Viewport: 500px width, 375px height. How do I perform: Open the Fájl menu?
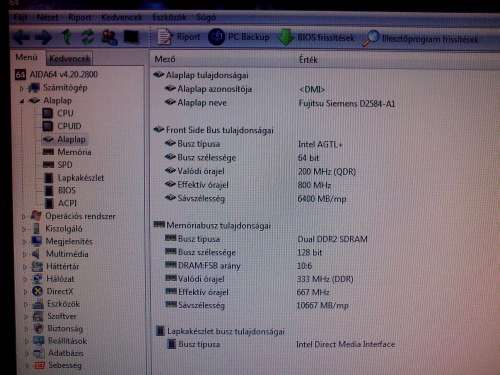[20, 17]
